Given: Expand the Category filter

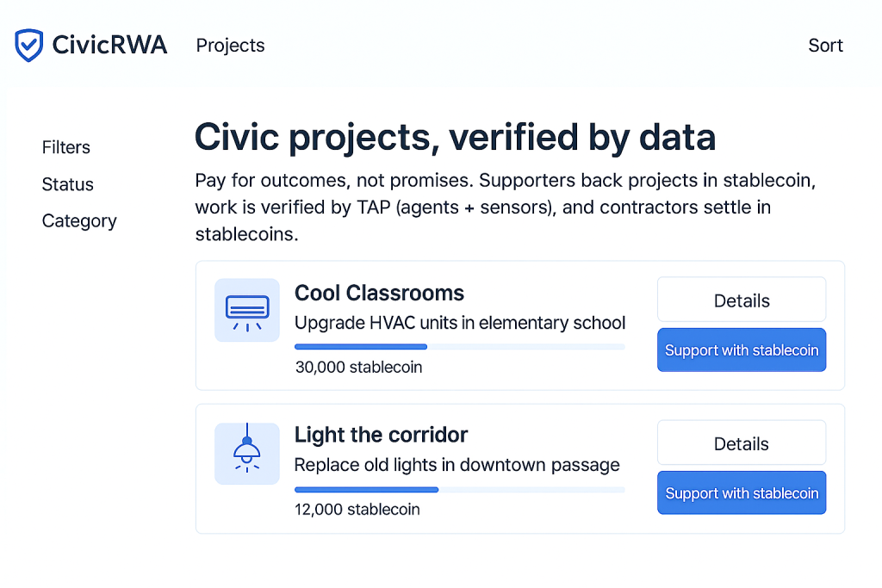Looking at the screenshot, I should 79,221.
